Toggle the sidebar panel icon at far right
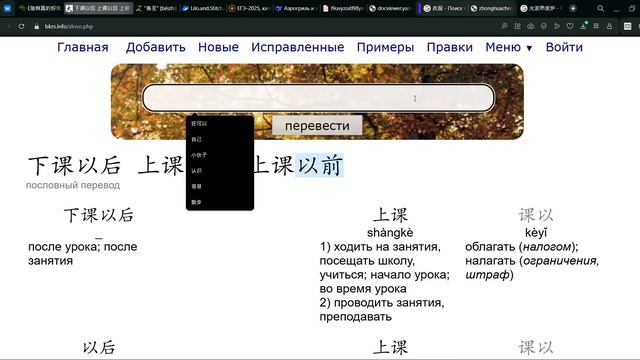Viewport: 640px width, 360px height. 628,26
